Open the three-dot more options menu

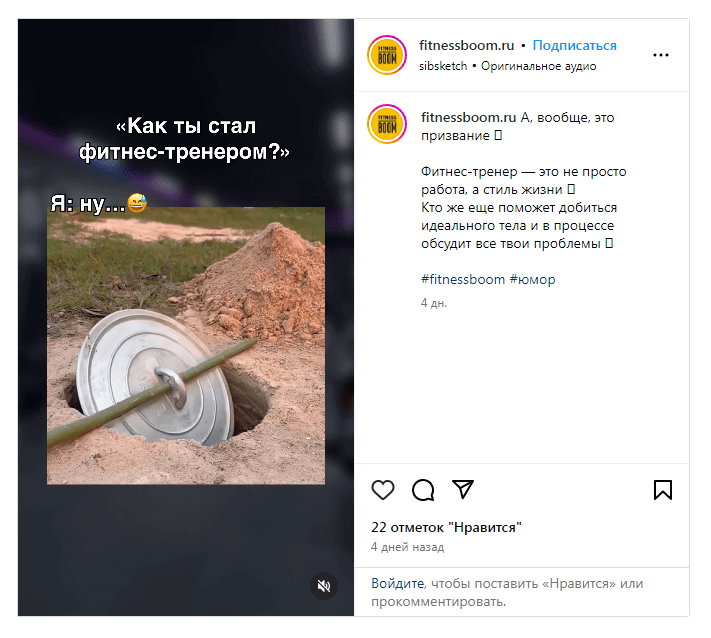[661, 55]
